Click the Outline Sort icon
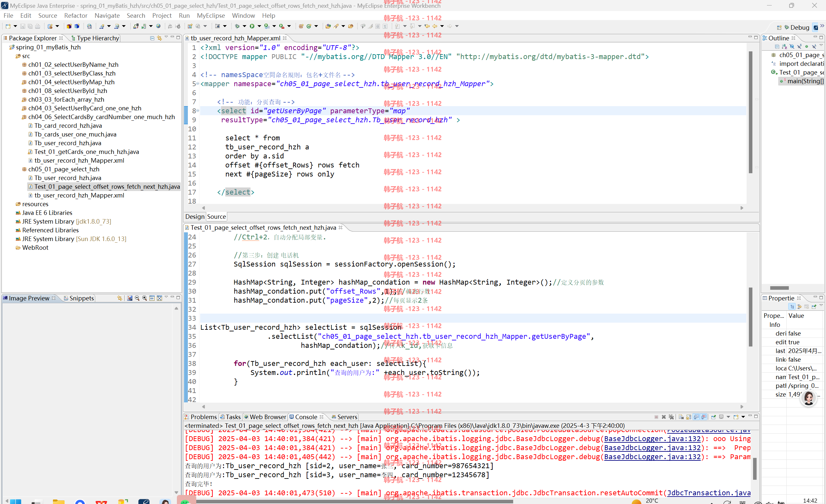The image size is (826, 504). [784, 46]
